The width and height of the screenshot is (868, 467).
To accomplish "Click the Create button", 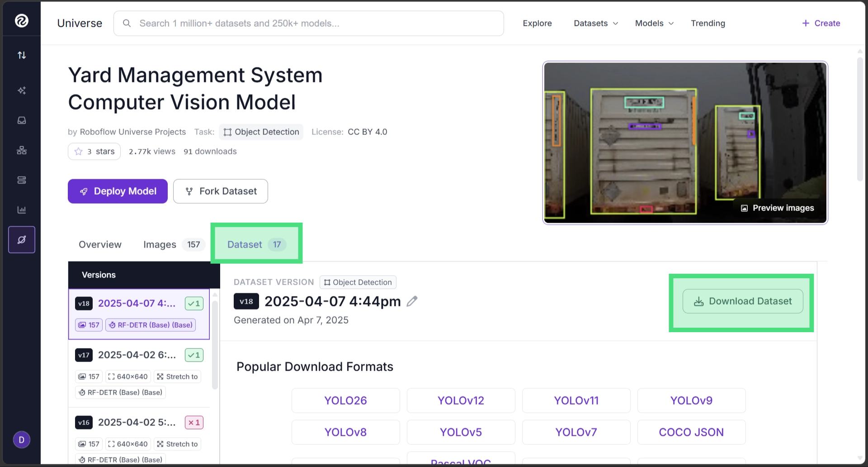I will click(821, 23).
